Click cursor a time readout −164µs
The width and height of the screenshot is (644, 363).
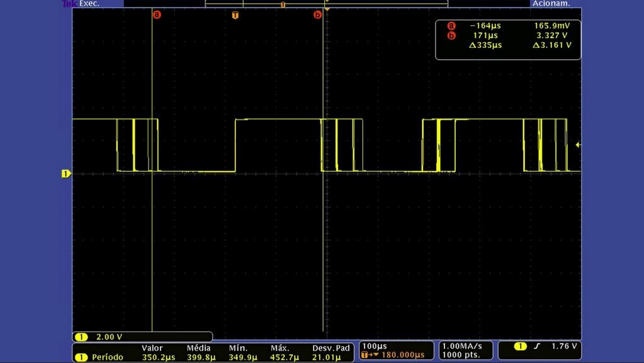coord(485,25)
